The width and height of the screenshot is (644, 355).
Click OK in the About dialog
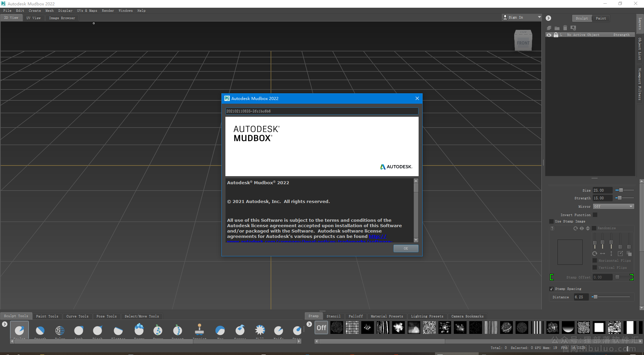(406, 248)
